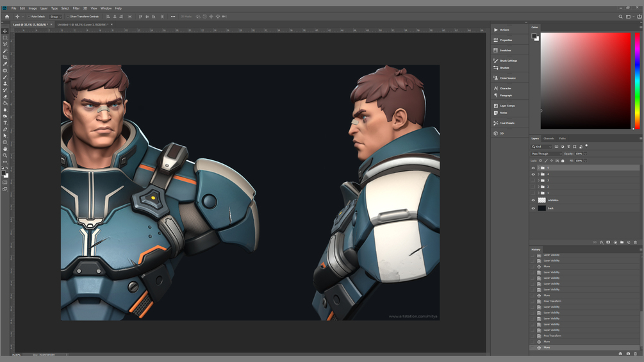Hide the 'back' layer visibility eye

[533, 208]
